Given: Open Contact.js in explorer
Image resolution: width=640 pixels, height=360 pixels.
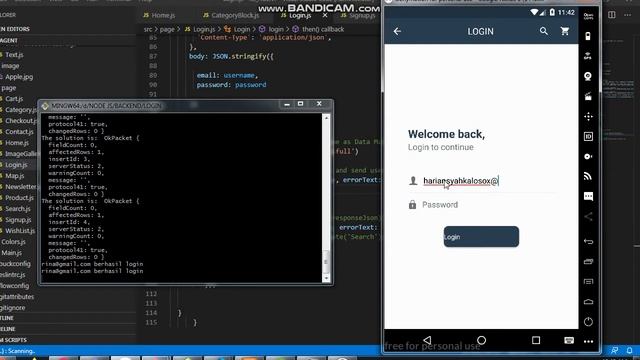Looking at the screenshot, I should pos(19,132).
